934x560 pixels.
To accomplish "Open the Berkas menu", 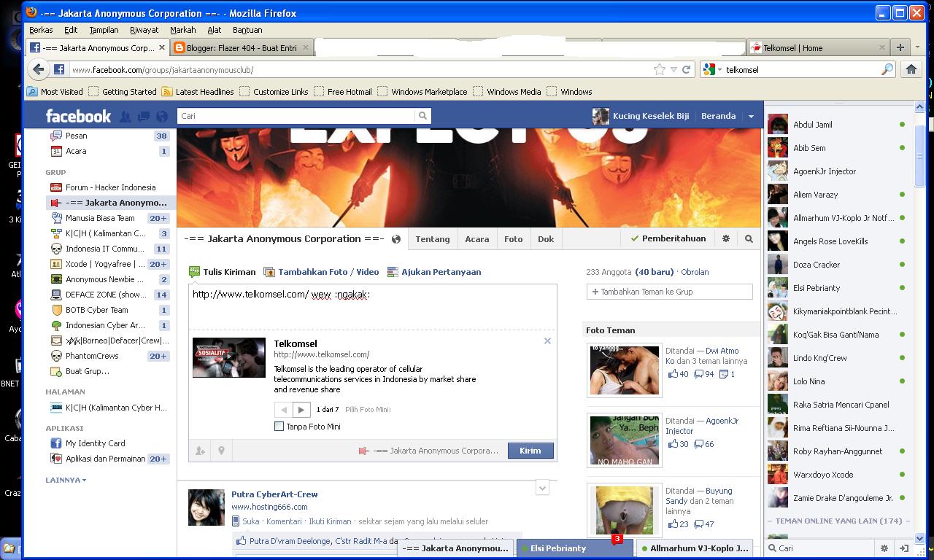I will coord(41,30).
